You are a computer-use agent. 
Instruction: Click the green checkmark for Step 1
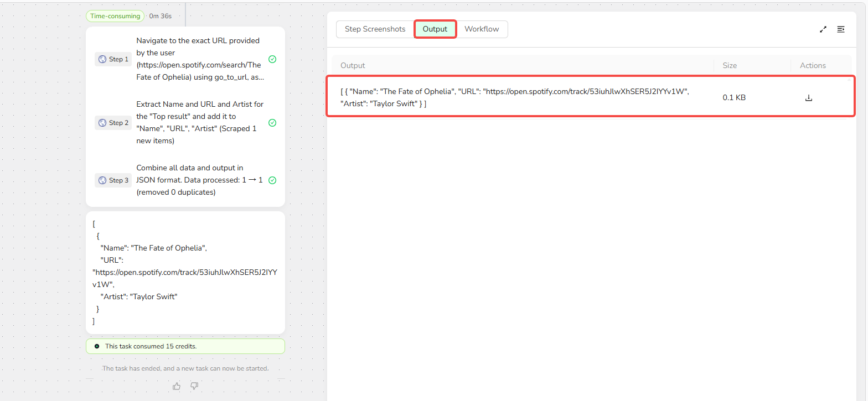pos(272,59)
